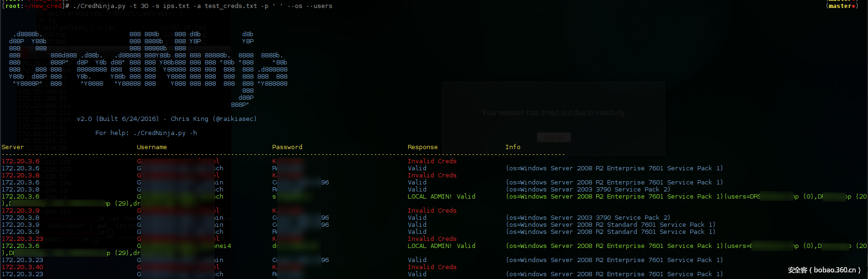
Task: Click the first LOCAL ADMIN! Valid response
Action: tap(441, 197)
